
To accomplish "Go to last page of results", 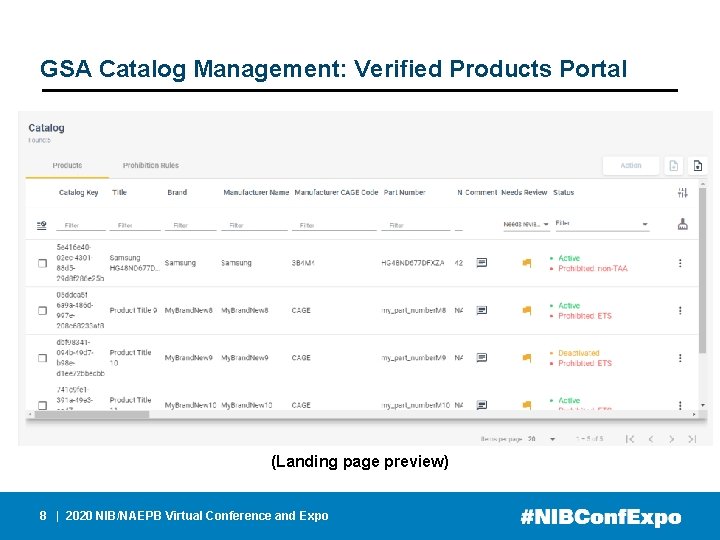I will click(692, 439).
